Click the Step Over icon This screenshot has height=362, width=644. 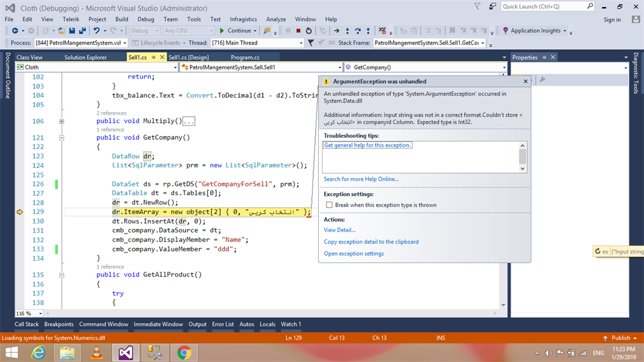pos(358,31)
